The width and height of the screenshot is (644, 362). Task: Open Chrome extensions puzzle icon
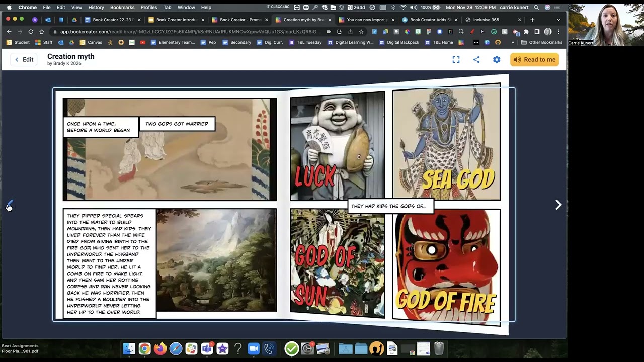(526, 31)
